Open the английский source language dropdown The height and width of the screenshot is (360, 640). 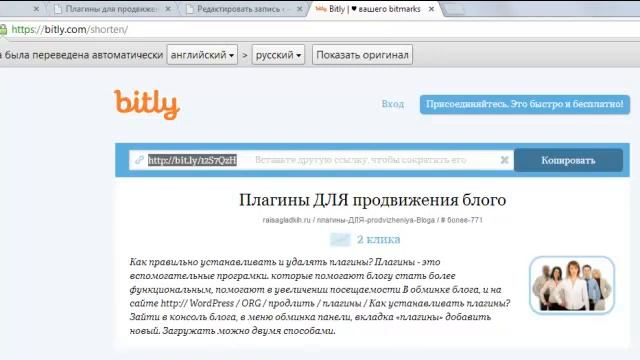(202, 55)
